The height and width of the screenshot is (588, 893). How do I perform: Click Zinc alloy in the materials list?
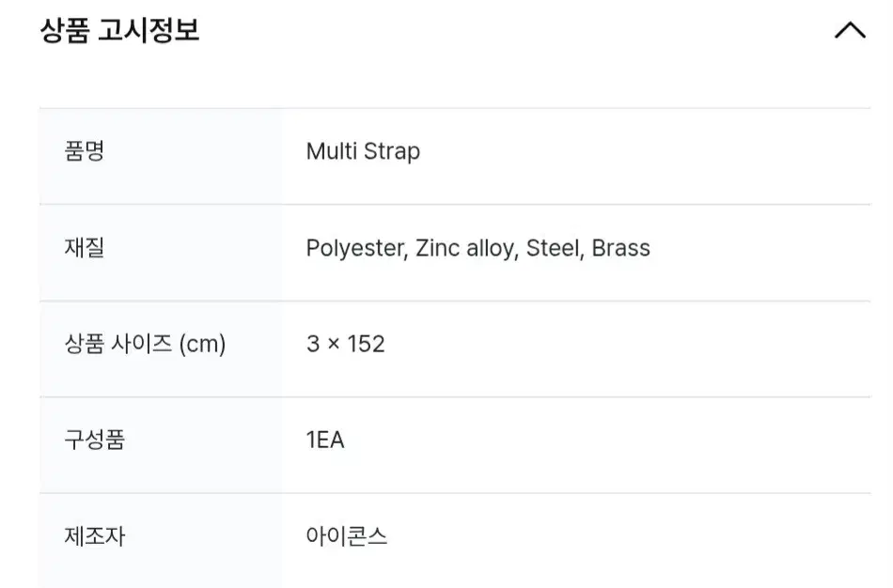(x=466, y=248)
